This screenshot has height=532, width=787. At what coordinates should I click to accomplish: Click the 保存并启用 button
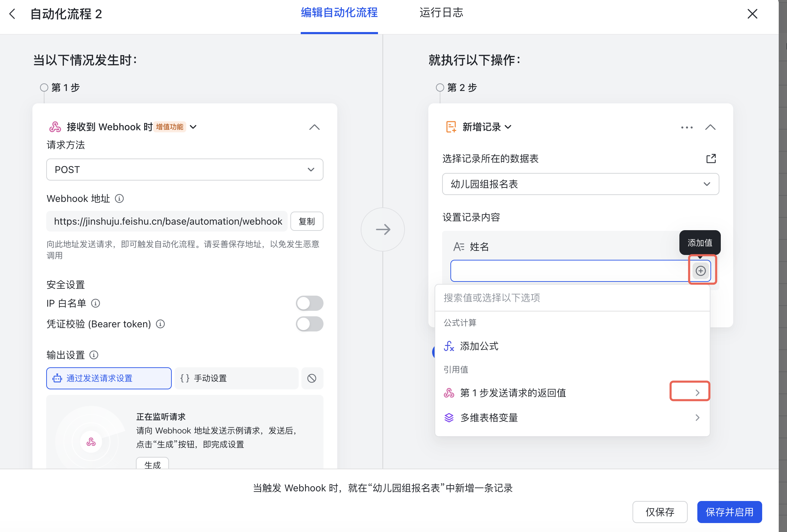point(729,512)
